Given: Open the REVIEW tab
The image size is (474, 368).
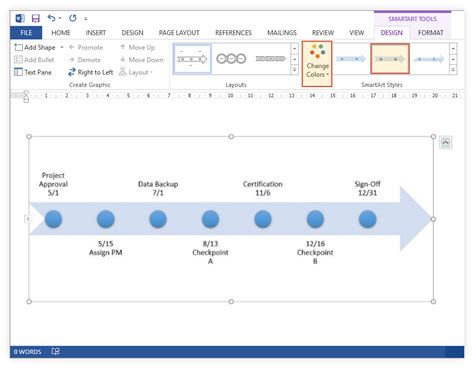Looking at the screenshot, I should point(323,33).
